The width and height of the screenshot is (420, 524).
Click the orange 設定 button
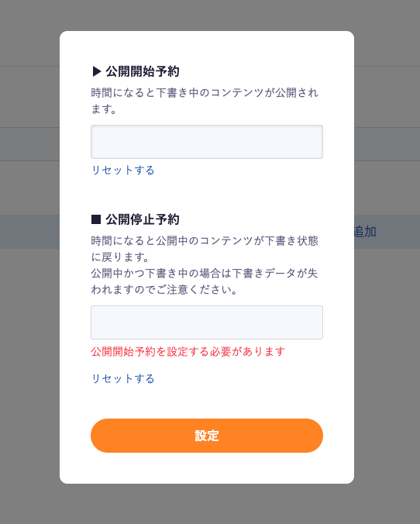click(x=207, y=436)
